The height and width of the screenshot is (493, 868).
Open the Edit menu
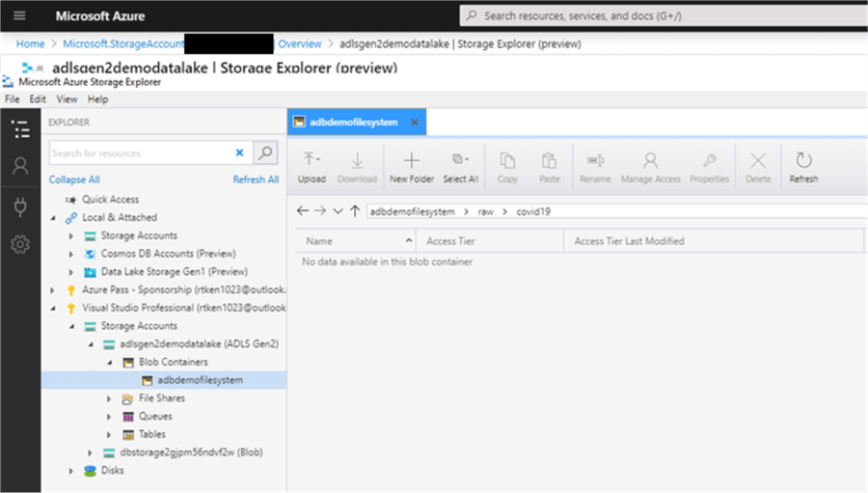[x=38, y=99]
